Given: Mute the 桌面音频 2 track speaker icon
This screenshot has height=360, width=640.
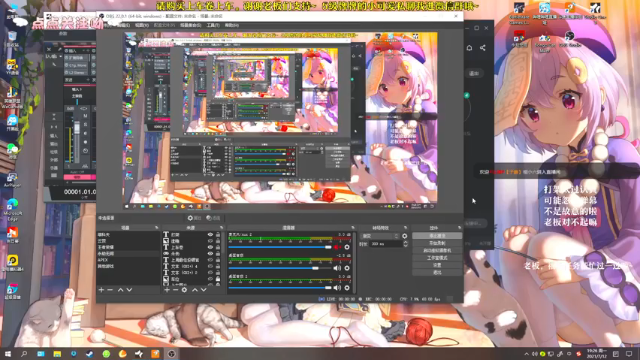Looking at the screenshot, I should (x=337, y=288).
